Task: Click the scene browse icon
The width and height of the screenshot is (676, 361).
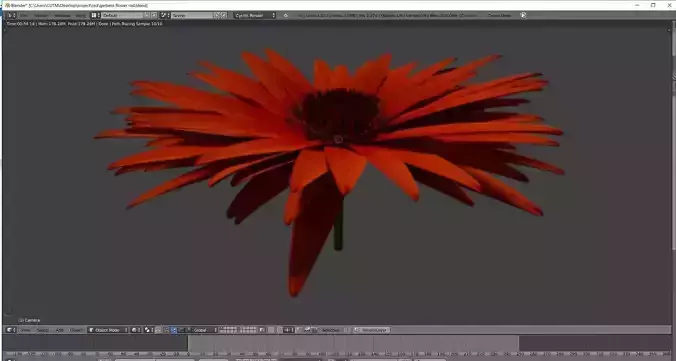Action: 165,15
